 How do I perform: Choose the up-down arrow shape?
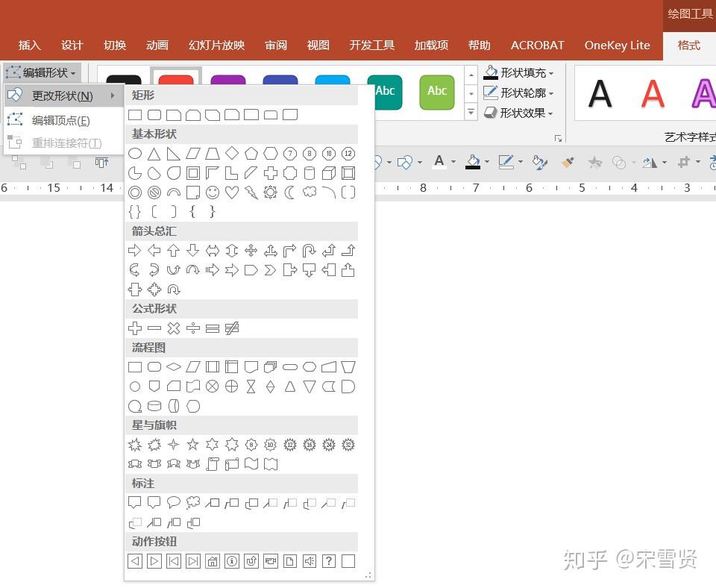point(232,251)
